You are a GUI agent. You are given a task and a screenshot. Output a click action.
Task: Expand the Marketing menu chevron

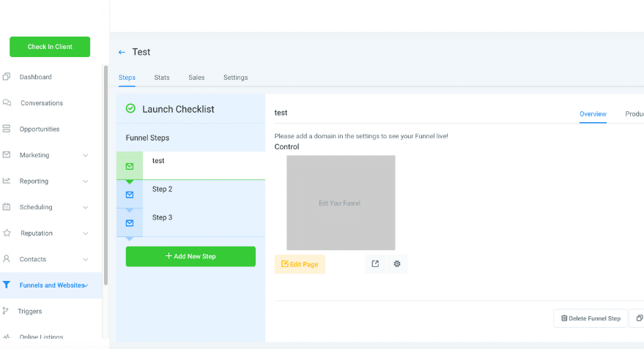(86, 155)
